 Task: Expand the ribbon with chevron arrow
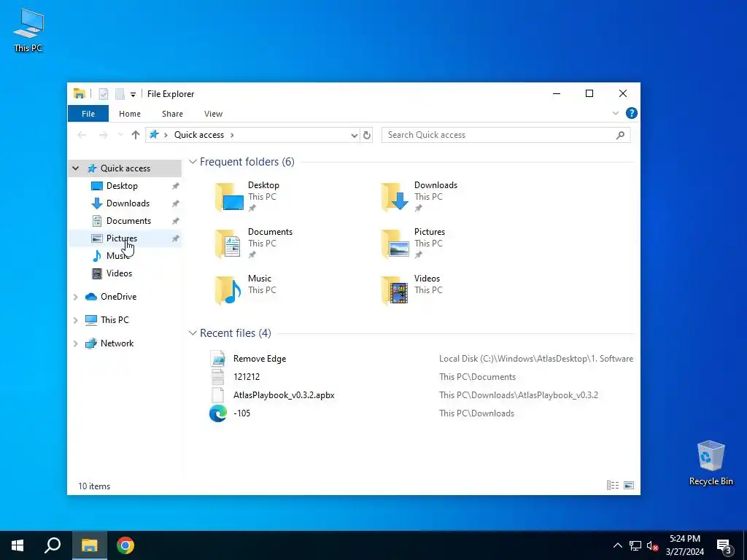(615, 113)
